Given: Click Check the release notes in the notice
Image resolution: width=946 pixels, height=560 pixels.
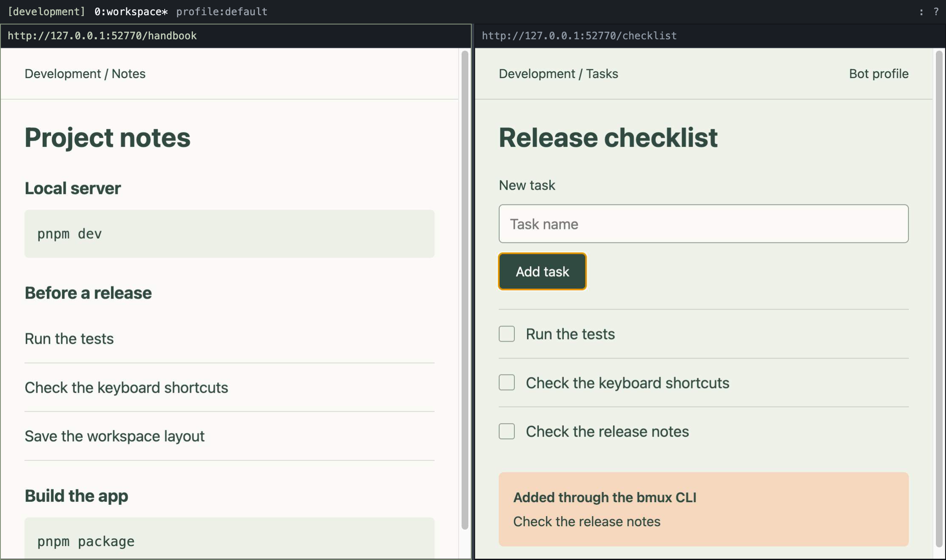Looking at the screenshot, I should click(587, 522).
